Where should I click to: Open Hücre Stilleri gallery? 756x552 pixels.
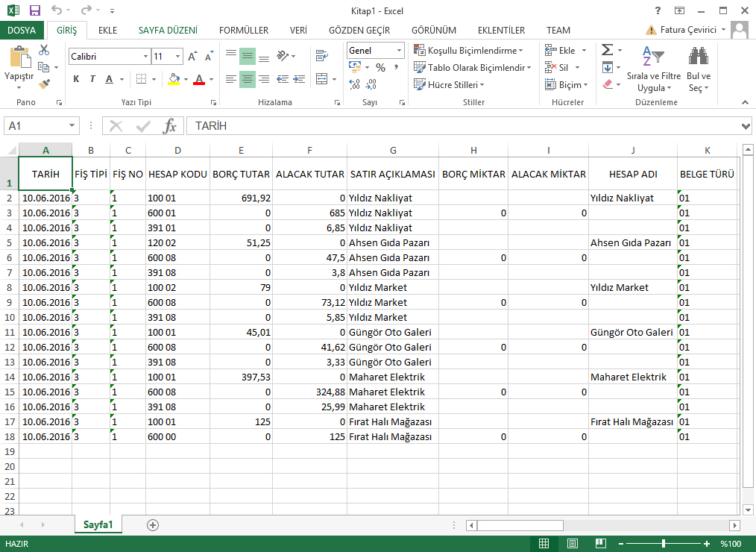click(x=450, y=84)
